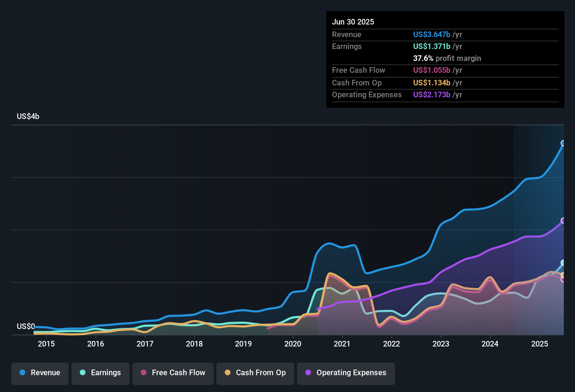Click the orange Cash From Op legend dot
Image resolution: width=575 pixels, height=392 pixels.
228,373
